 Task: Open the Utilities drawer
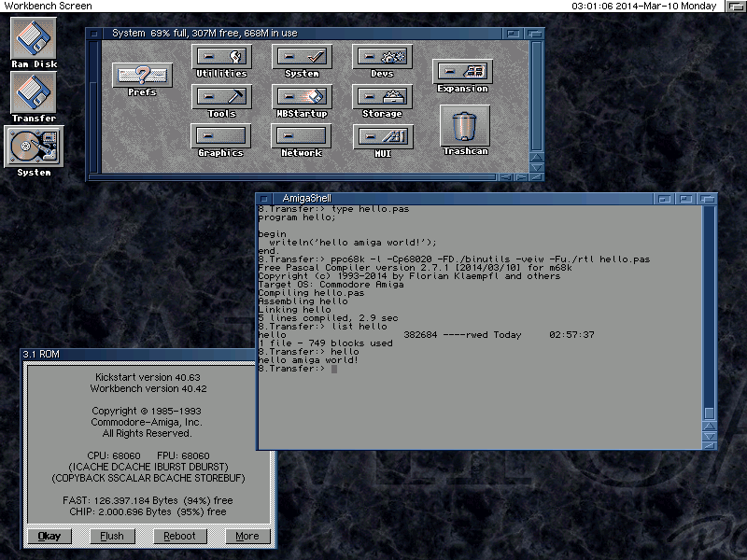pos(221,62)
